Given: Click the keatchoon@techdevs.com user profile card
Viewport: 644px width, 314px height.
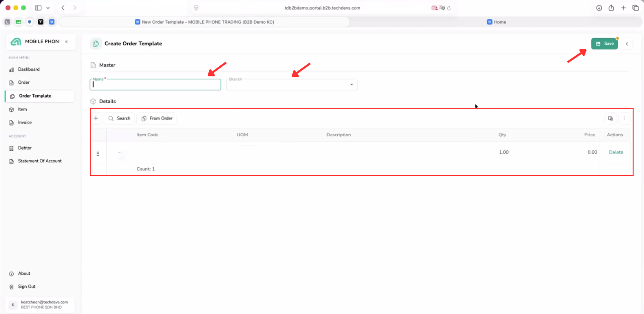Looking at the screenshot, I should (x=40, y=304).
